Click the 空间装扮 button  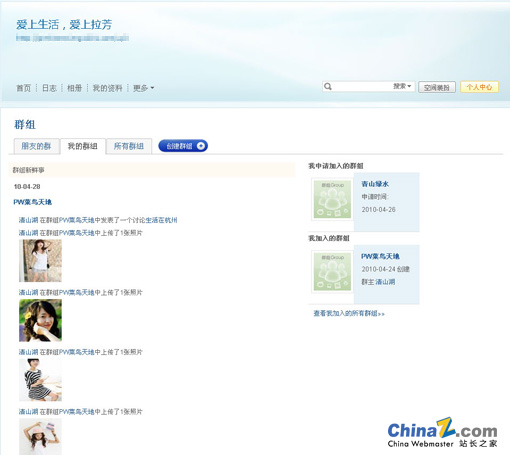coord(437,87)
